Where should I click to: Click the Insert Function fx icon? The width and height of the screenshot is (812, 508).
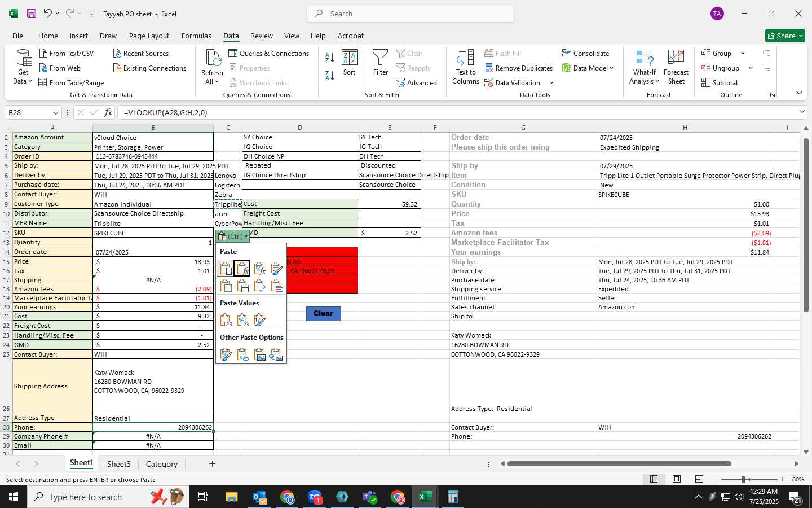pyautogui.click(x=108, y=112)
